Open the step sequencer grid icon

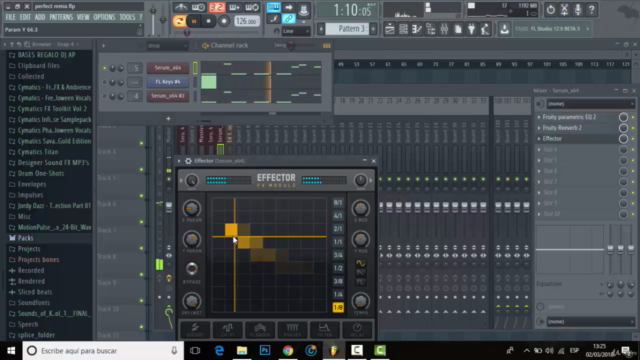click(x=403, y=29)
